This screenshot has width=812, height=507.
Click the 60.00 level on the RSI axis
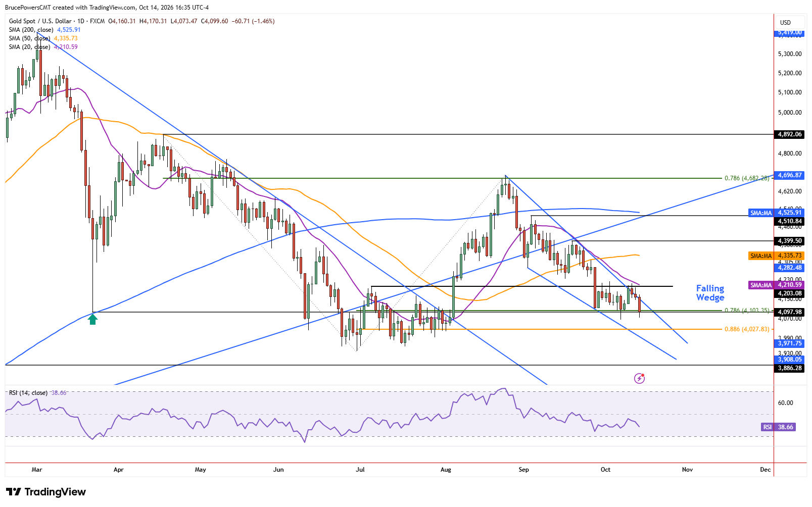point(785,403)
